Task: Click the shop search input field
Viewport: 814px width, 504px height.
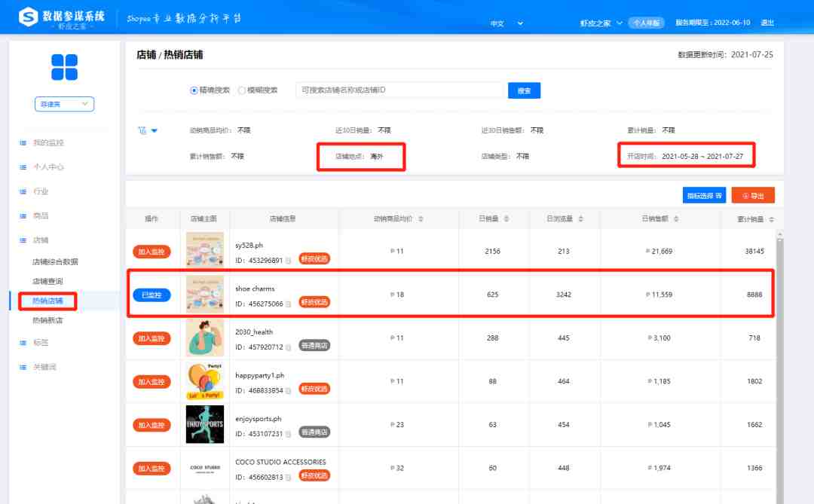Action: tap(401, 90)
